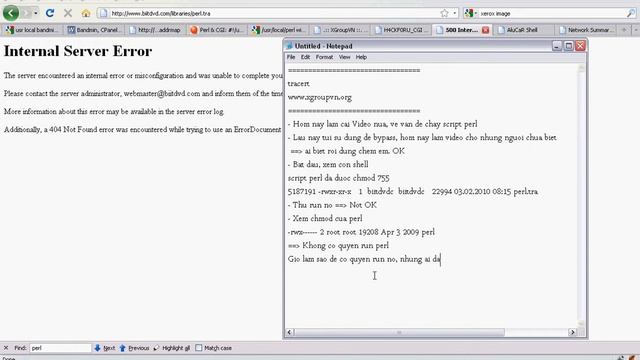Open the Notepad Help menu

pyautogui.click(x=361, y=57)
